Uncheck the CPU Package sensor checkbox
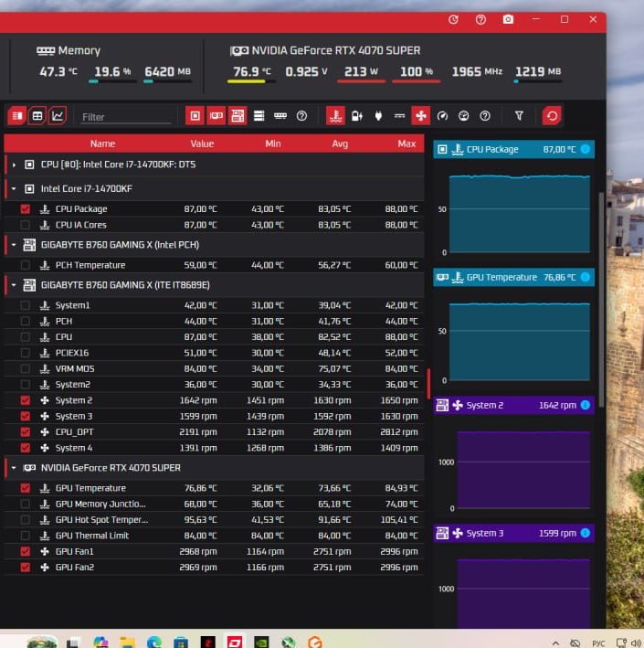The height and width of the screenshot is (648, 644). (26, 209)
